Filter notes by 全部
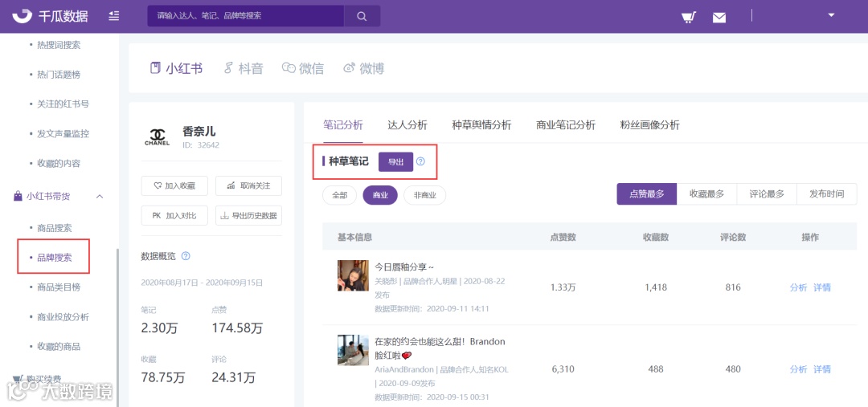This screenshot has width=868, height=407. (x=340, y=195)
